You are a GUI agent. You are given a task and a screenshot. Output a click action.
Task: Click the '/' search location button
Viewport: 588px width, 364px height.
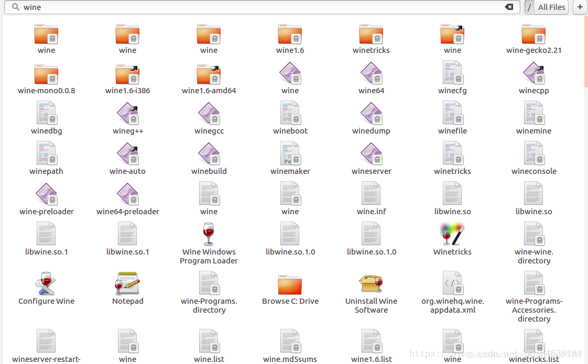click(x=529, y=7)
